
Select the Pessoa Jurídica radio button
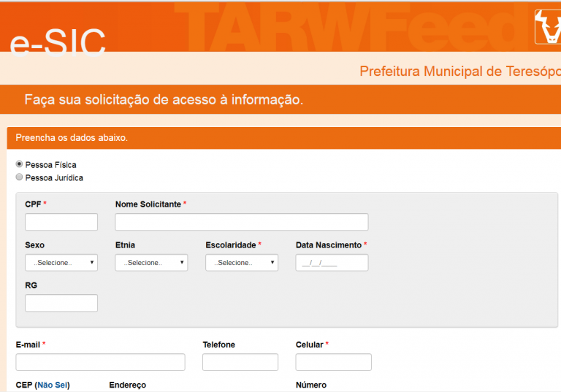click(20, 177)
